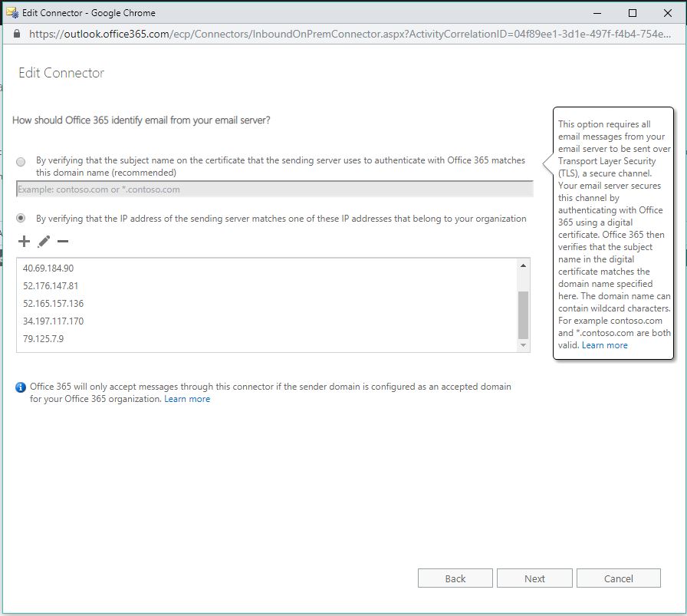Viewport: 687px width, 616px height.
Task: Go back with the Back button
Action: tap(455, 578)
